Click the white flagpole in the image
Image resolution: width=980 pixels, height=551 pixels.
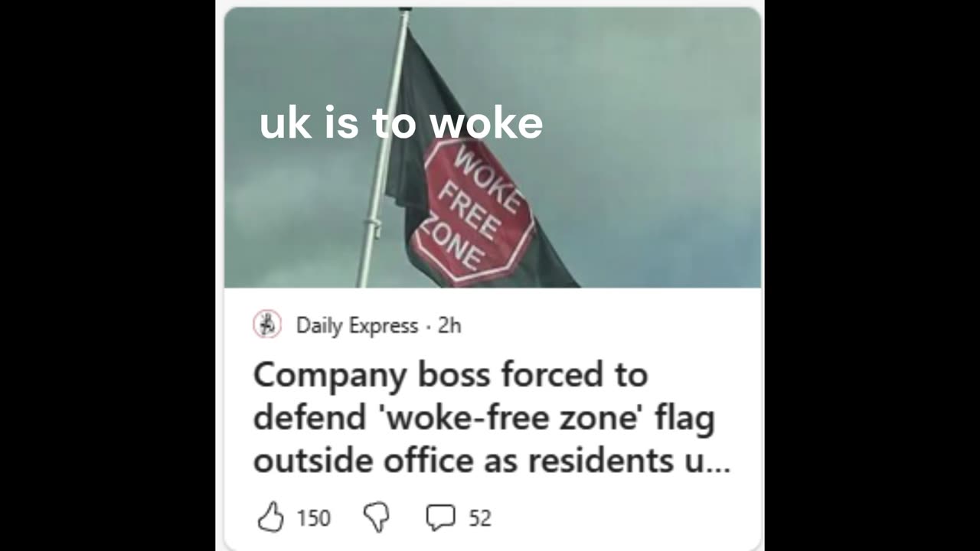tap(381, 153)
